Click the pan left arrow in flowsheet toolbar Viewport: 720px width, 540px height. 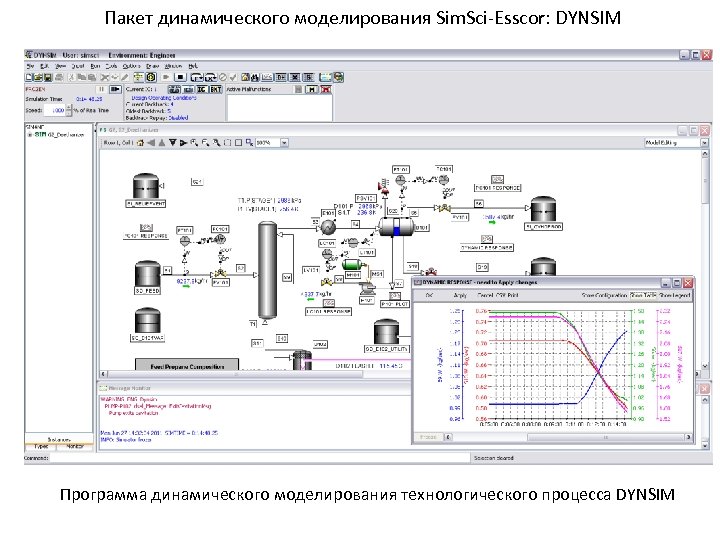pyautogui.click(x=151, y=143)
